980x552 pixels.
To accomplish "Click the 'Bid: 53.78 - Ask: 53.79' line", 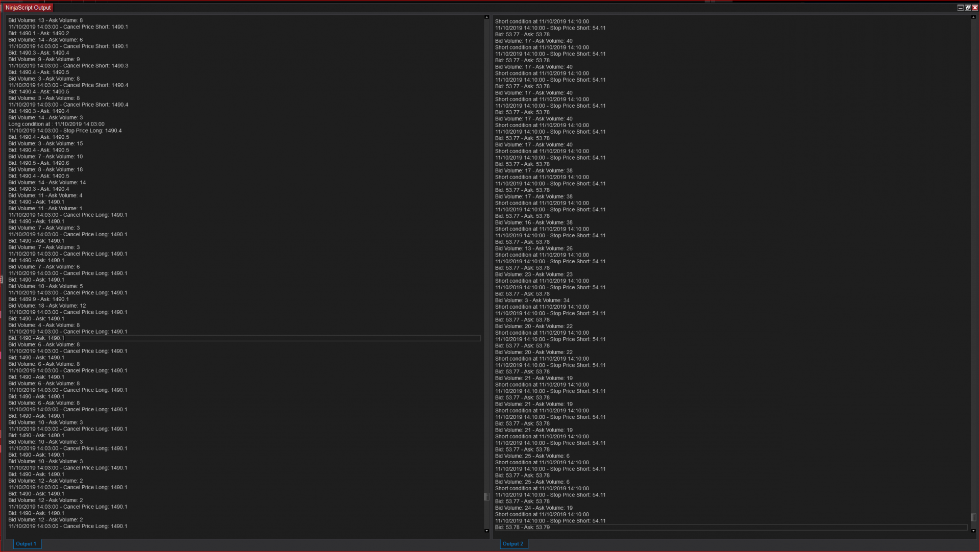I will (522, 528).
